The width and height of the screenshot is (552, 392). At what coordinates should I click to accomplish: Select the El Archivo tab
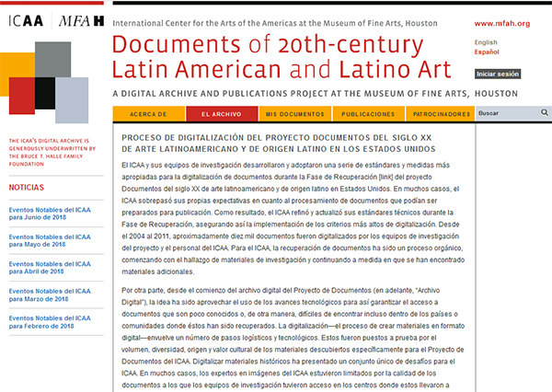(x=222, y=114)
